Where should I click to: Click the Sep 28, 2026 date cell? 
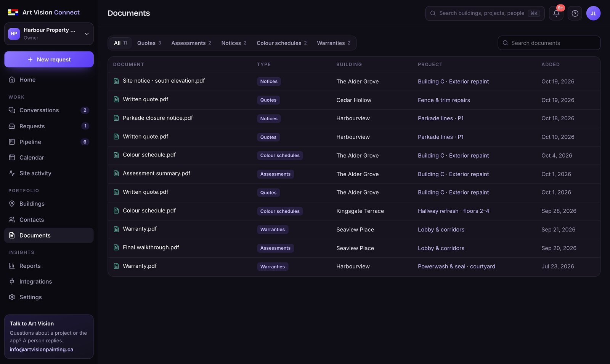coord(559,211)
